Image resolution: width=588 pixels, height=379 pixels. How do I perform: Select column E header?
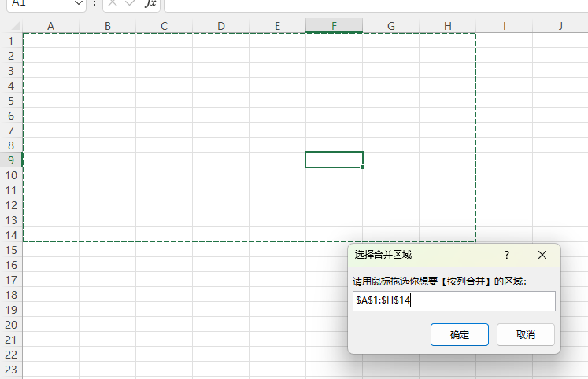278,26
